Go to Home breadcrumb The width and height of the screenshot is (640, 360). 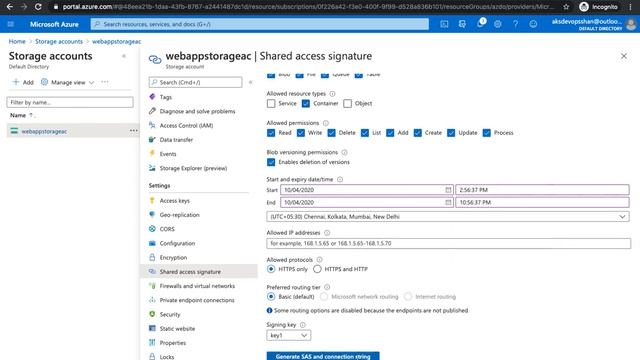17,41
